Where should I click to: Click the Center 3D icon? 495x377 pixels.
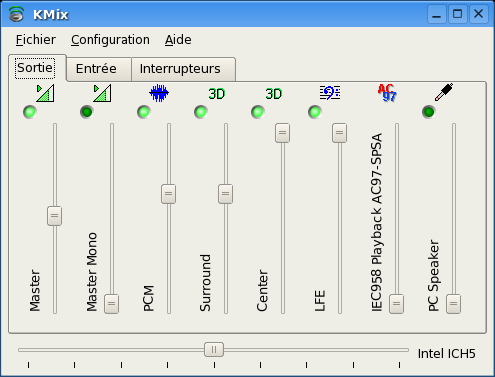[x=274, y=94]
